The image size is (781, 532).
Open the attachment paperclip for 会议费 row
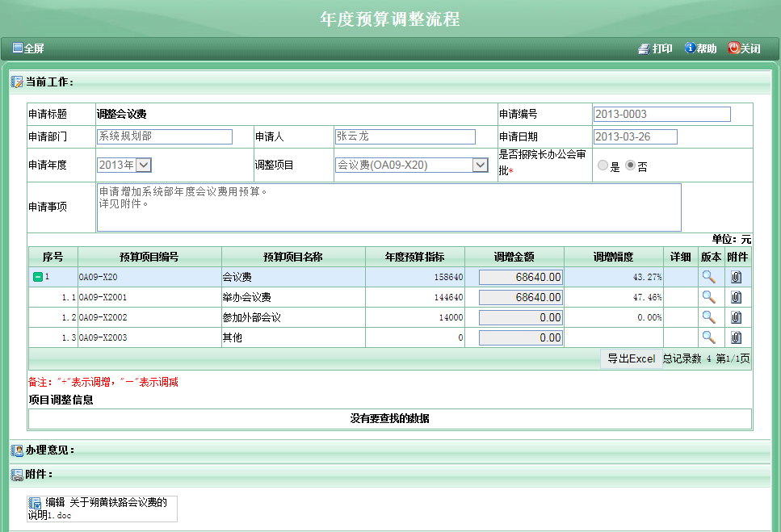[x=736, y=277]
